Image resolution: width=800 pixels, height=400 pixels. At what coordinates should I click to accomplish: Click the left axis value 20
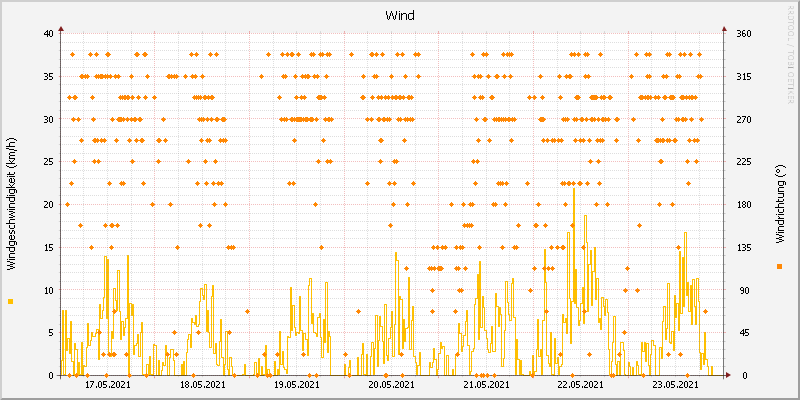(48, 205)
